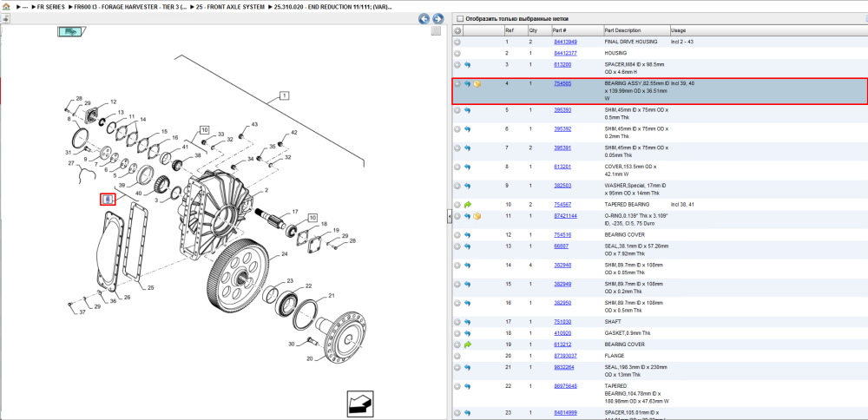The image size is (868, 420).
Task: Open part number link 382950
Action: [x=562, y=303]
